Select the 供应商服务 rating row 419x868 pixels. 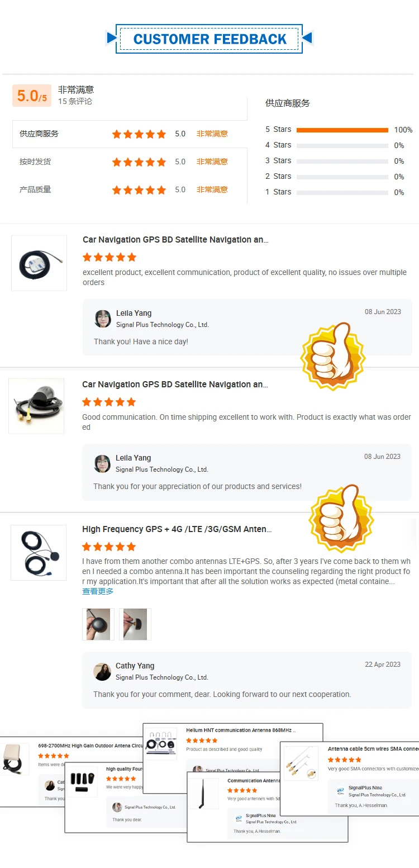[130, 134]
